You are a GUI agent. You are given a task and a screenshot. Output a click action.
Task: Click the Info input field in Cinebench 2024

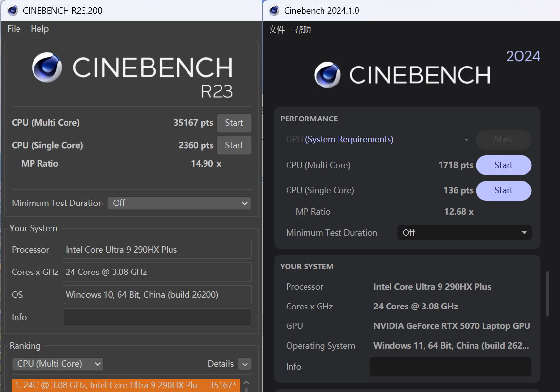coord(450,366)
